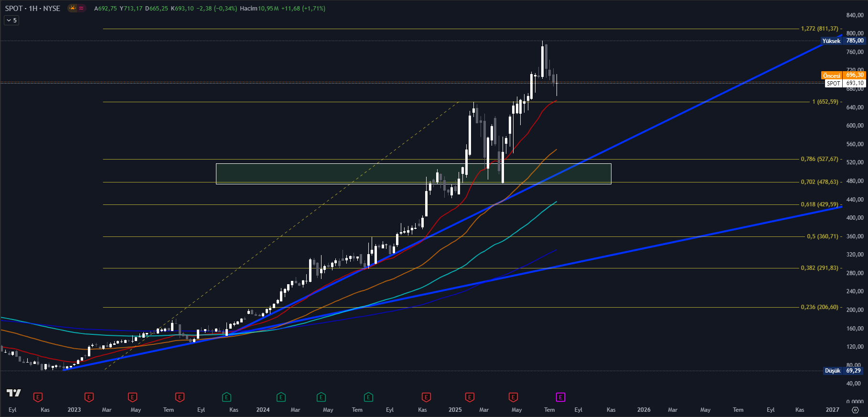Image resolution: width=868 pixels, height=417 pixels.
Task: Click the Düşük 69,29 price label
Action: tap(844, 371)
